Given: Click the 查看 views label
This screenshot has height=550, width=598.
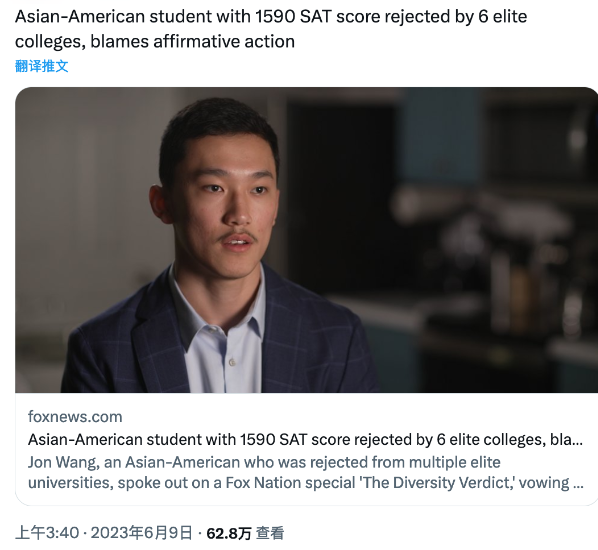Looking at the screenshot, I should point(270,533).
